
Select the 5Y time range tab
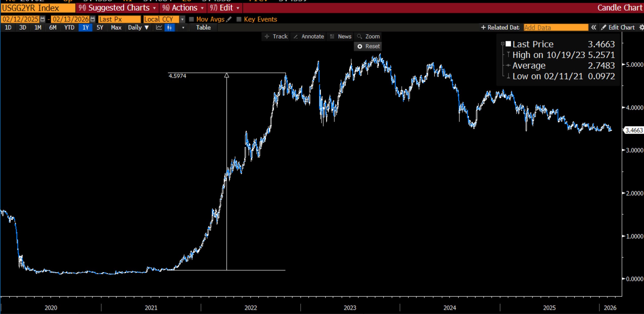[100, 27]
